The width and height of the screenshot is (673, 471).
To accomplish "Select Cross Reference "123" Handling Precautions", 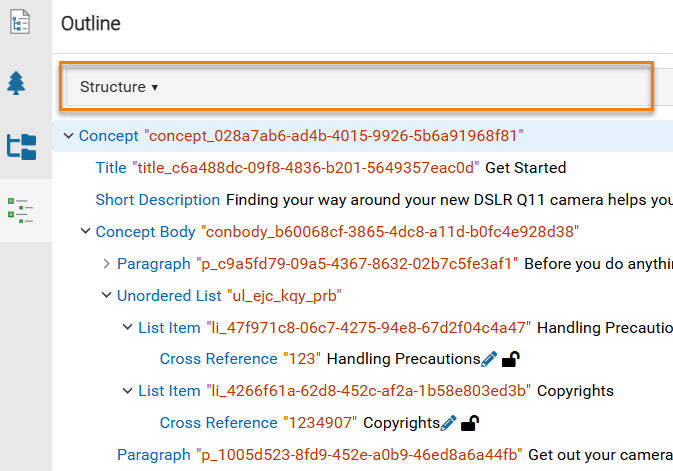I will click(x=320, y=359).
